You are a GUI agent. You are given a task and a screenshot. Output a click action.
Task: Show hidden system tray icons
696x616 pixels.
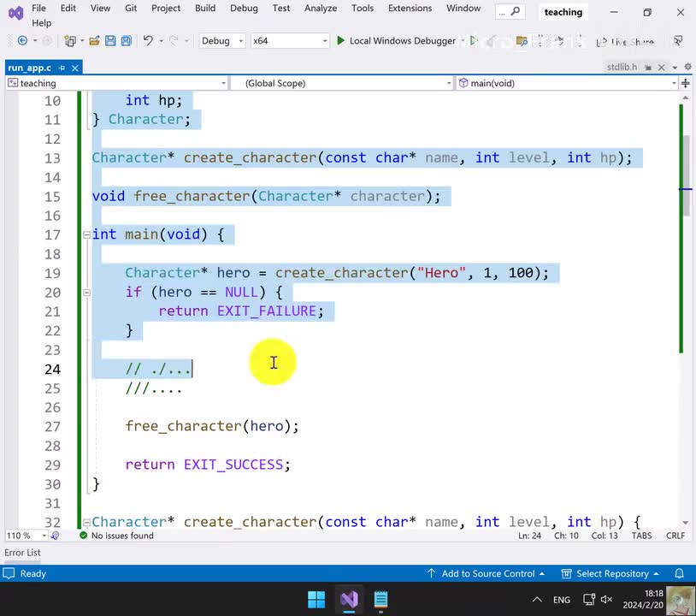[537, 600]
